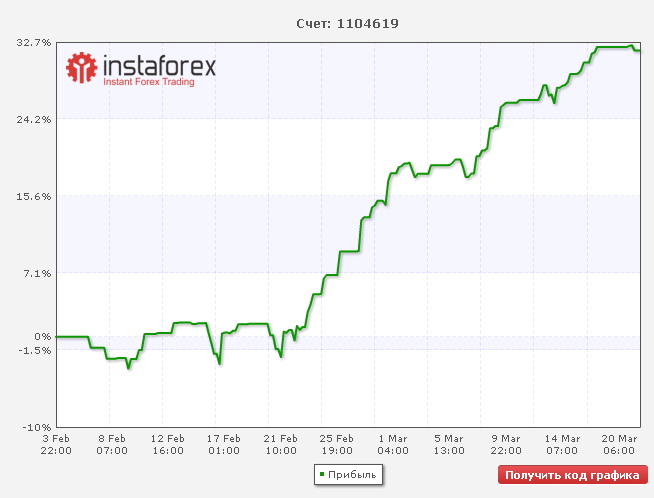Click the '9 Mar 22:00' x-axis label
This screenshot has width=654, height=498.
tap(506, 445)
